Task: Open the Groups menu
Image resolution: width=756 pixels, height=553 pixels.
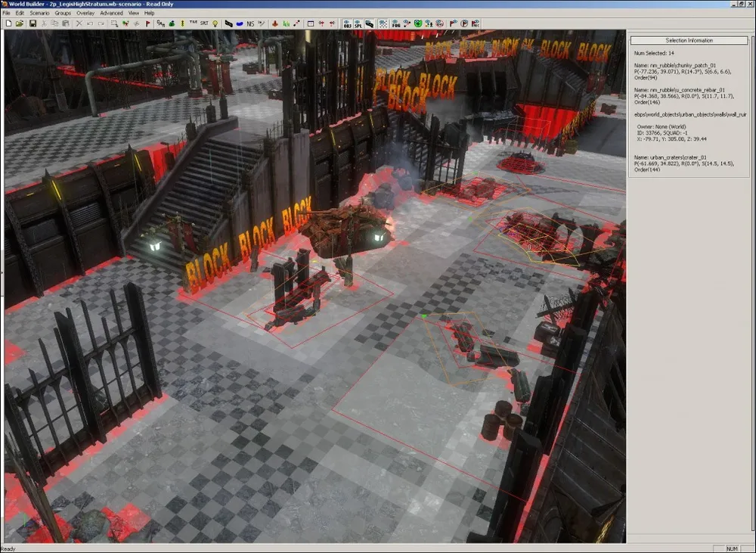Action: tap(63, 13)
